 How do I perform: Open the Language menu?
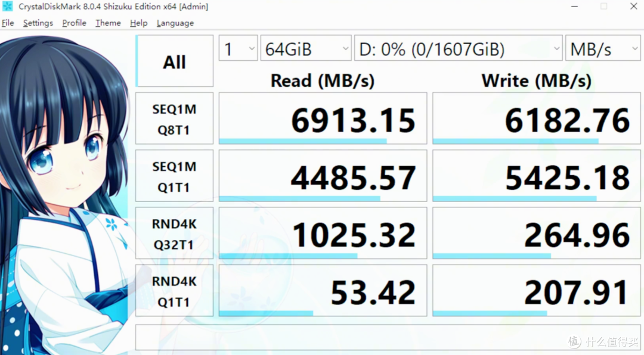175,23
